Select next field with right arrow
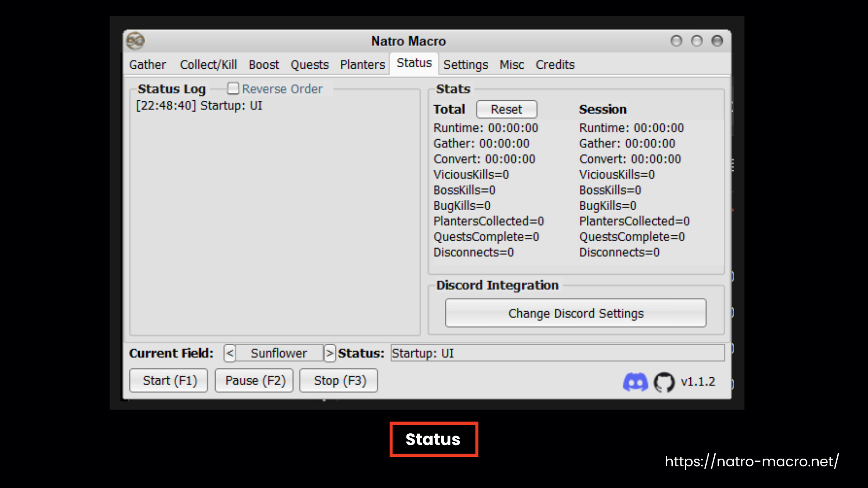The height and width of the screenshot is (488, 868). (330, 353)
